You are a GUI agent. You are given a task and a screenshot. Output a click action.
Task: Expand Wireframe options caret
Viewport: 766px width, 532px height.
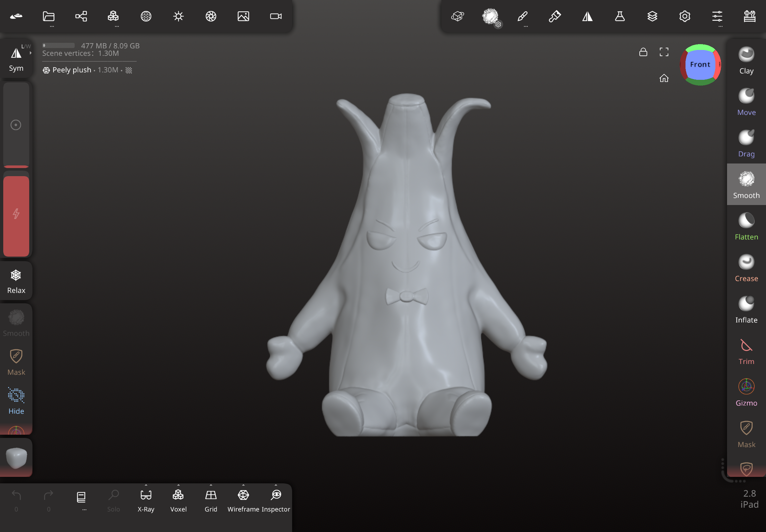tap(243, 485)
